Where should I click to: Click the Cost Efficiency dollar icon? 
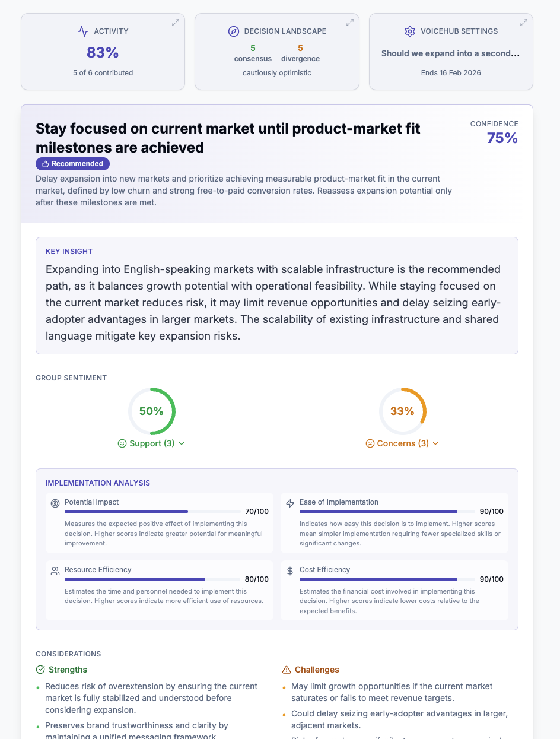tap(290, 570)
